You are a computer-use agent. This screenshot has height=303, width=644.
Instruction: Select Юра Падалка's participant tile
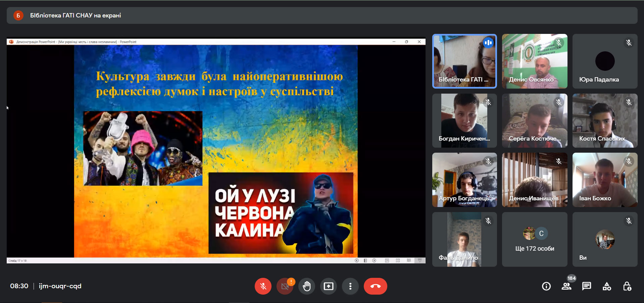[605, 61]
